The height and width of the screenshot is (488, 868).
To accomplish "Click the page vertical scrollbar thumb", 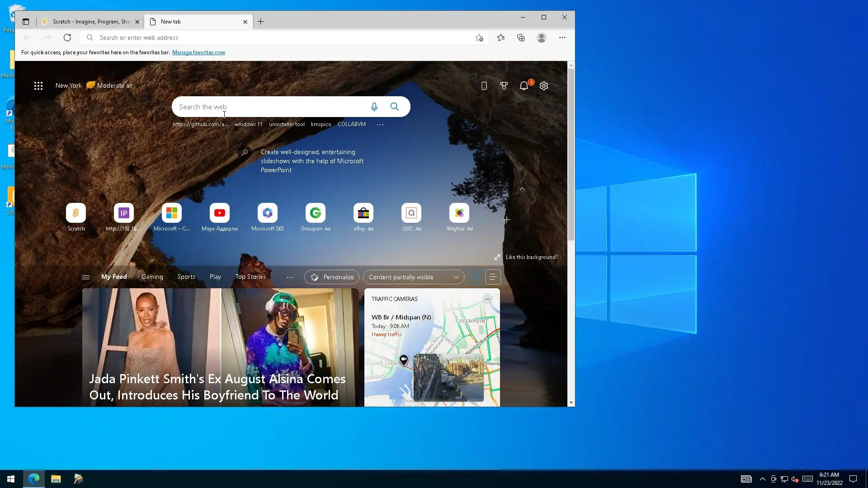I will coord(571,154).
